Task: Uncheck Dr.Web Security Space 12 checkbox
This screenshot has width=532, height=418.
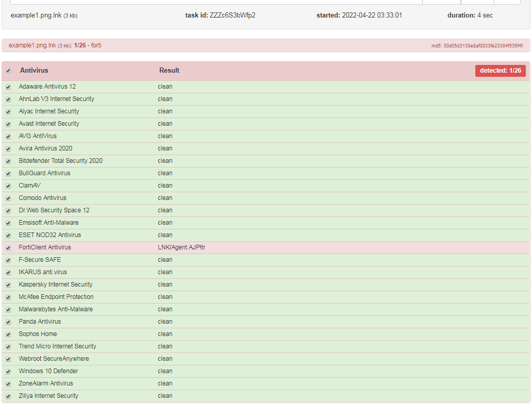Action: point(8,211)
